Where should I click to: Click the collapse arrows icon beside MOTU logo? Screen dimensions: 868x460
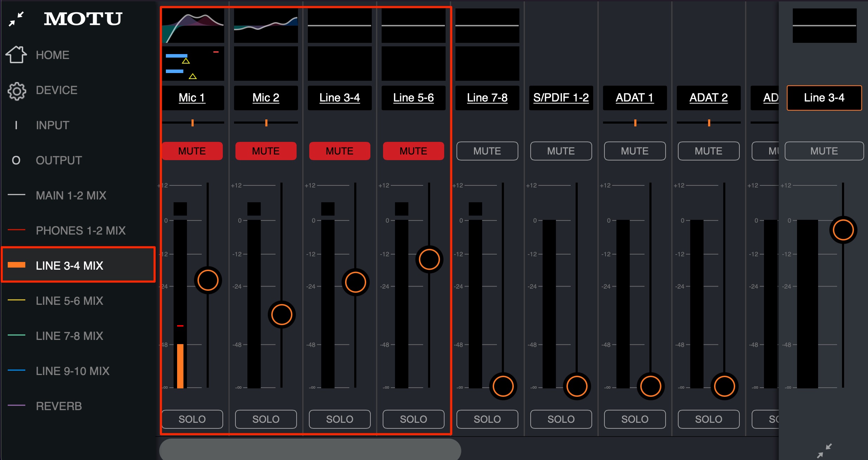(x=16, y=19)
